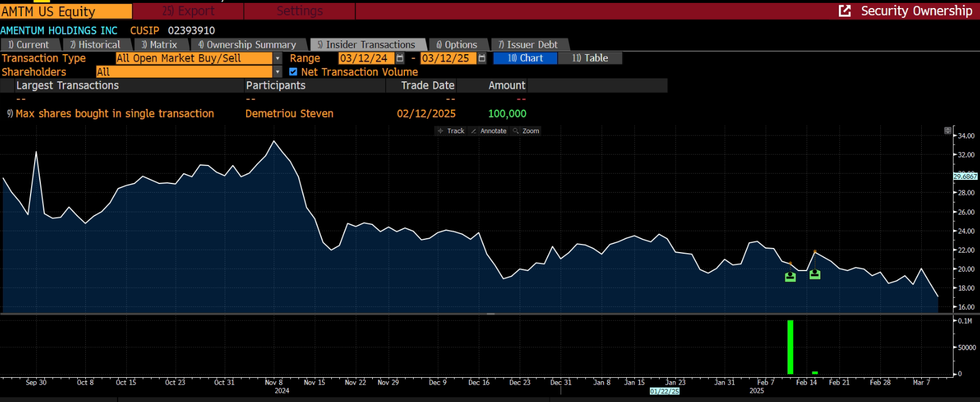Click the Track crosshair tool
The width and height of the screenshot is (980, 402).
click(451, 131)
